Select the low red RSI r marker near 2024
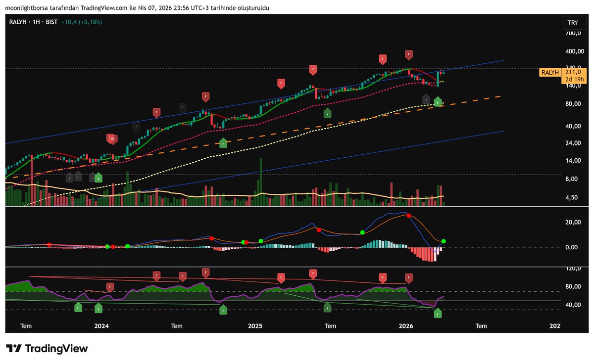 110,287
